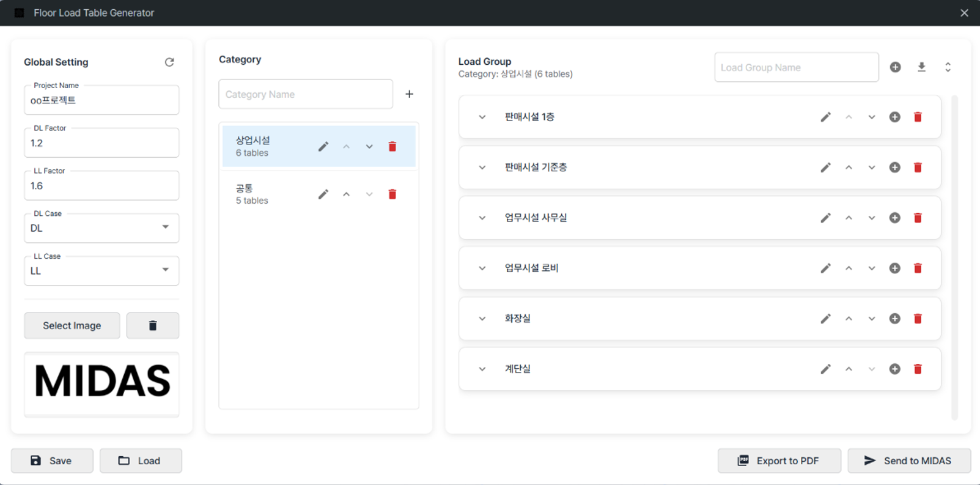Delete the 판매시설 1층 load group
Viewport: 980px width, 485px height.
point(918,117)
